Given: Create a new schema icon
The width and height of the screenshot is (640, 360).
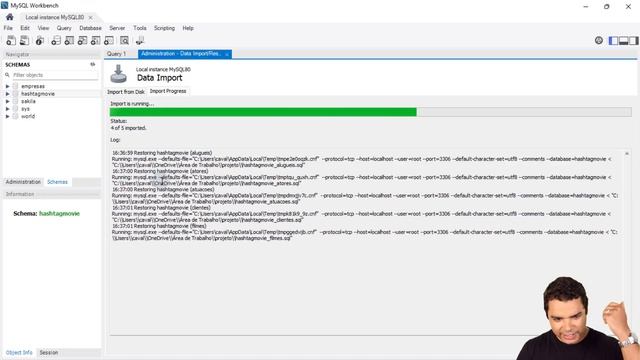Looking at the screenshot, I should click(x=56, y=40).
